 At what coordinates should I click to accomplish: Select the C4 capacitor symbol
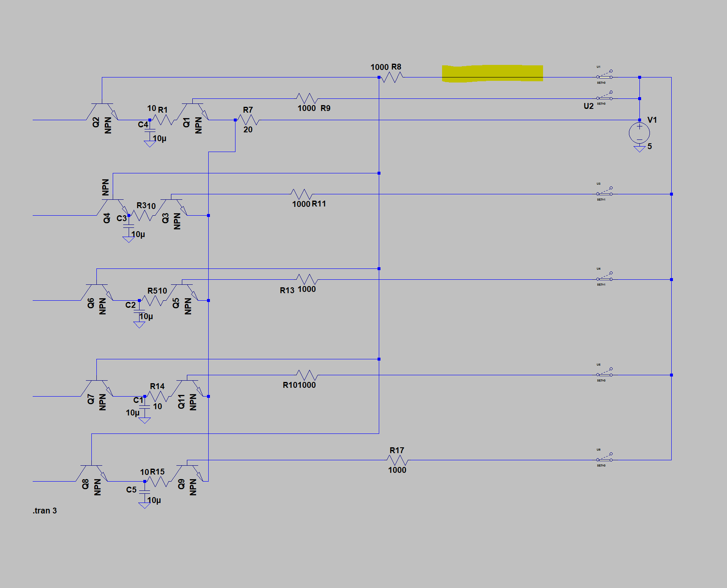coord(150,130)
